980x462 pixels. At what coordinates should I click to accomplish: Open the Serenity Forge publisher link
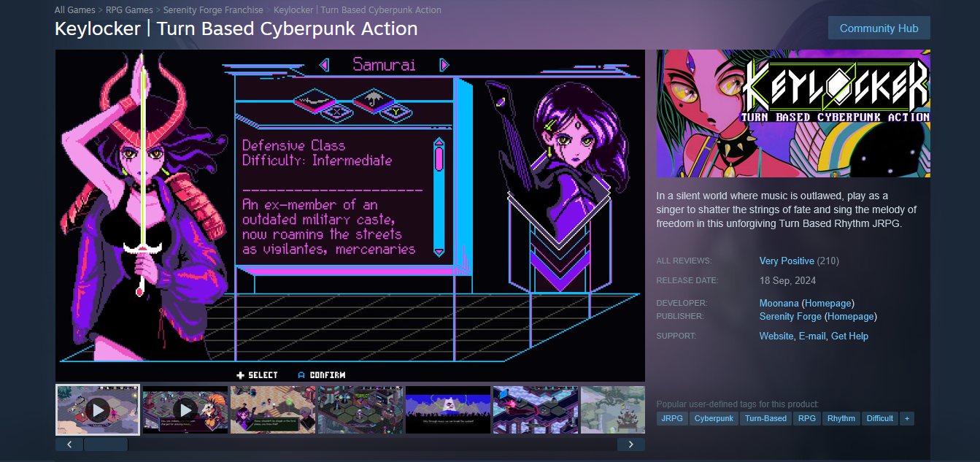[x=790, y=316]
